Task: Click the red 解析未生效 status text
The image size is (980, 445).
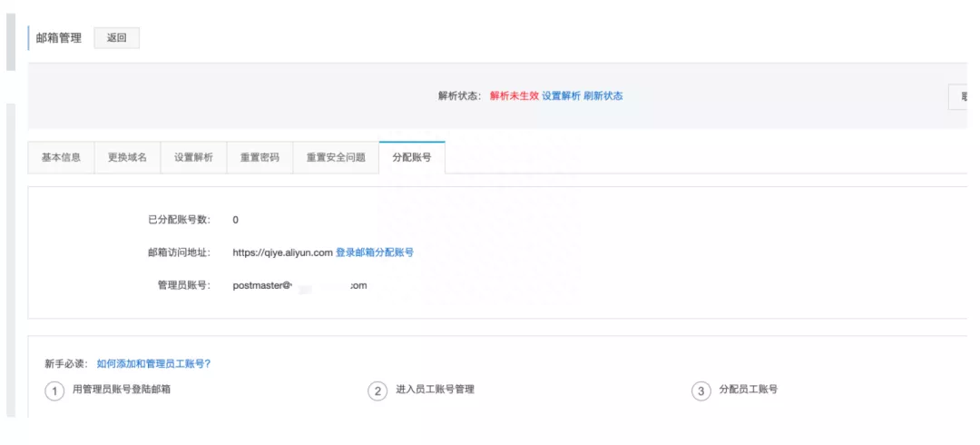Action: pos(514,96)
